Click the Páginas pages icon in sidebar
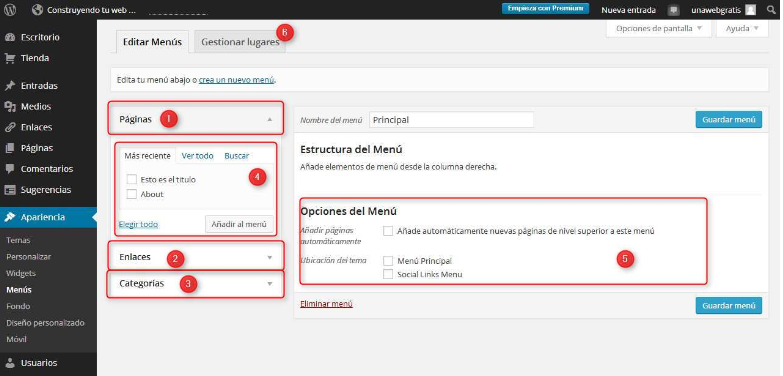The height and width of the screenshot is (376, 783). point(9,148)
